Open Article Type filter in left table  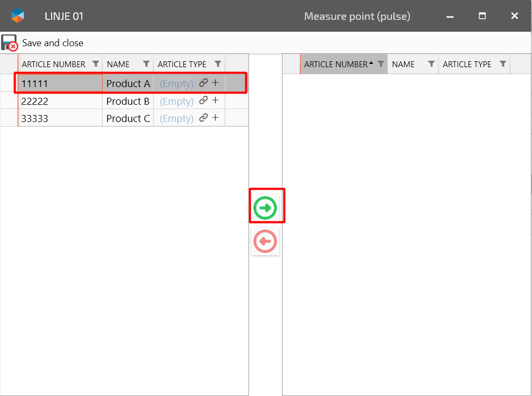(218, 64)
